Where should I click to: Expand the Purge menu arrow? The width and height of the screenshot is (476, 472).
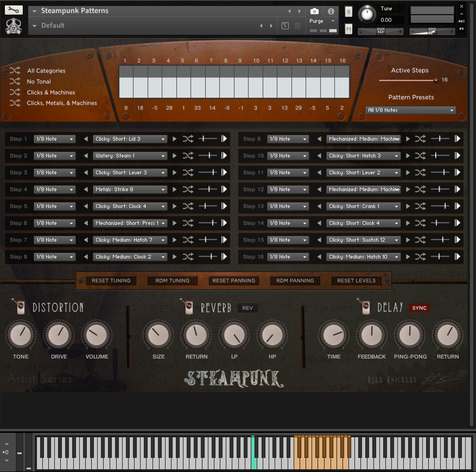333,21
